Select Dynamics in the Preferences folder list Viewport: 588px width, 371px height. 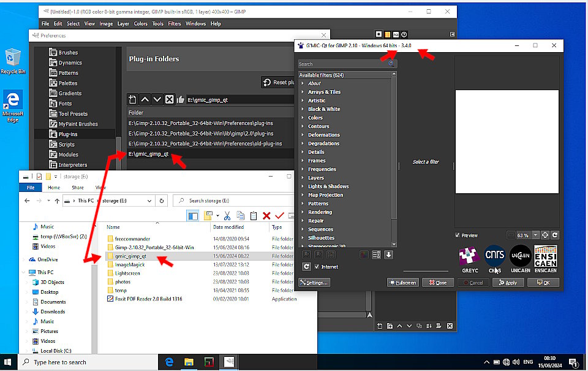tap(70, 63)
